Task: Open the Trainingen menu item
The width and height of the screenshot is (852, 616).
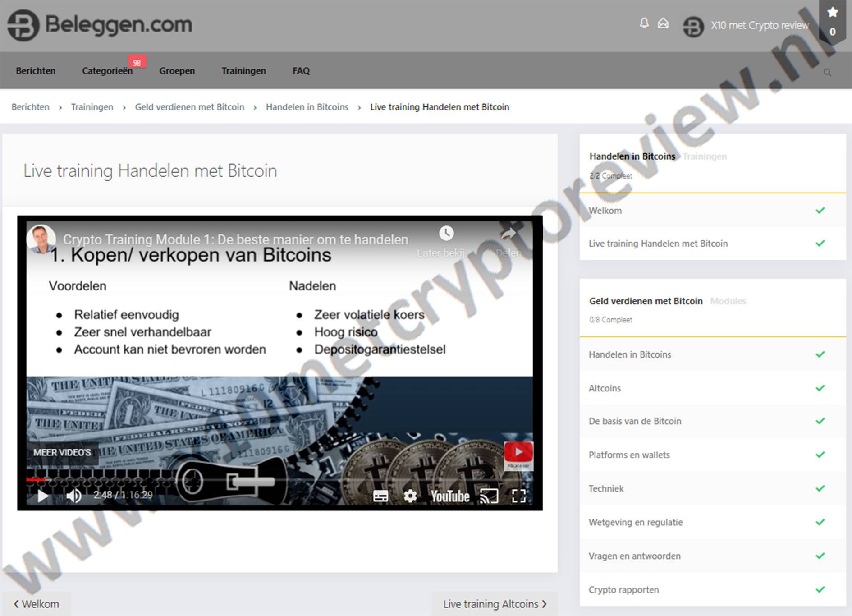Action: click(243, 71)
